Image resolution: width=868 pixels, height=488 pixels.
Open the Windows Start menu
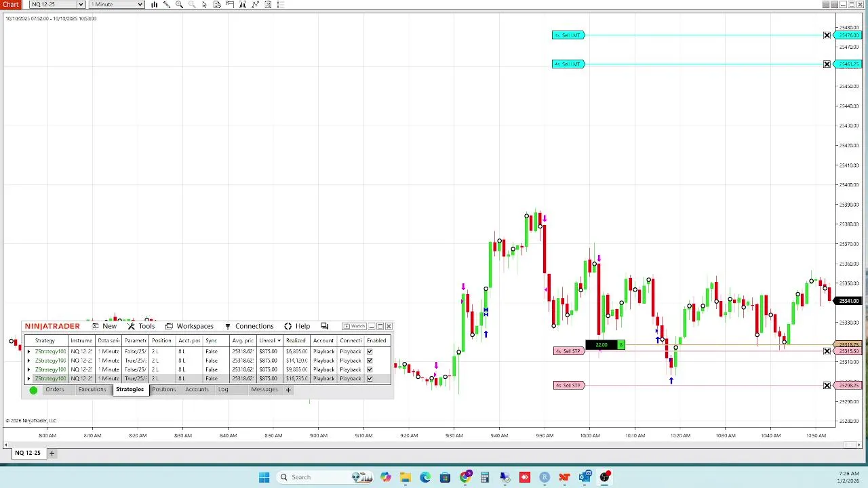pos(264,477)
